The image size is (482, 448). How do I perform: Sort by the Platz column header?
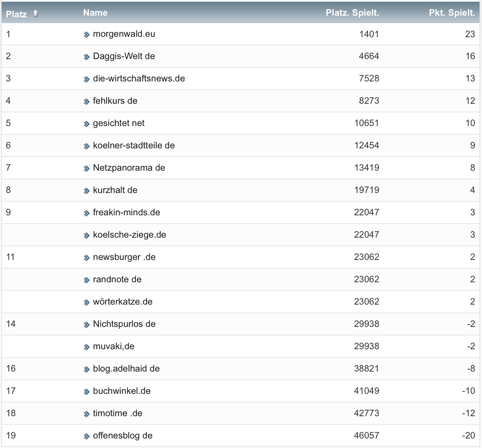tap(16, 14)
